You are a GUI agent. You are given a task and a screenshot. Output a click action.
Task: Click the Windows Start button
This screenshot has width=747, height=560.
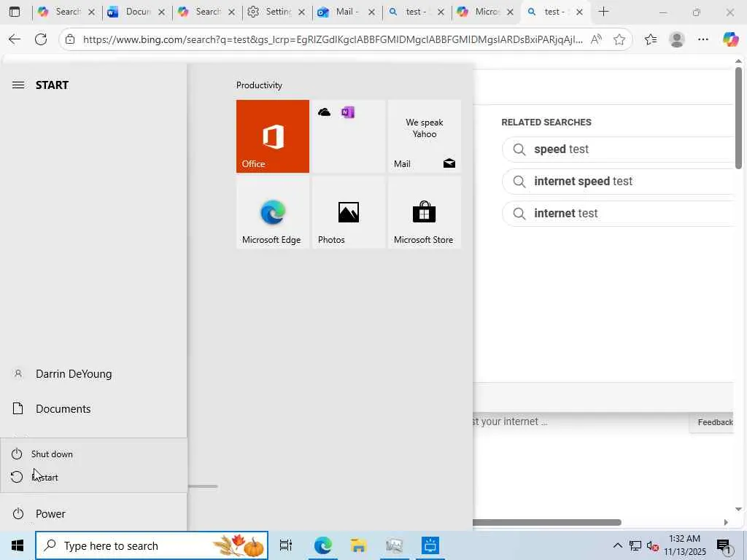[x=18, y=545]
